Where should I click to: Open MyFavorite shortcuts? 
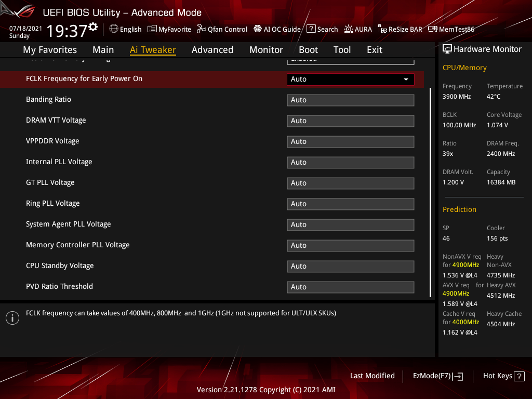[169, 29]
